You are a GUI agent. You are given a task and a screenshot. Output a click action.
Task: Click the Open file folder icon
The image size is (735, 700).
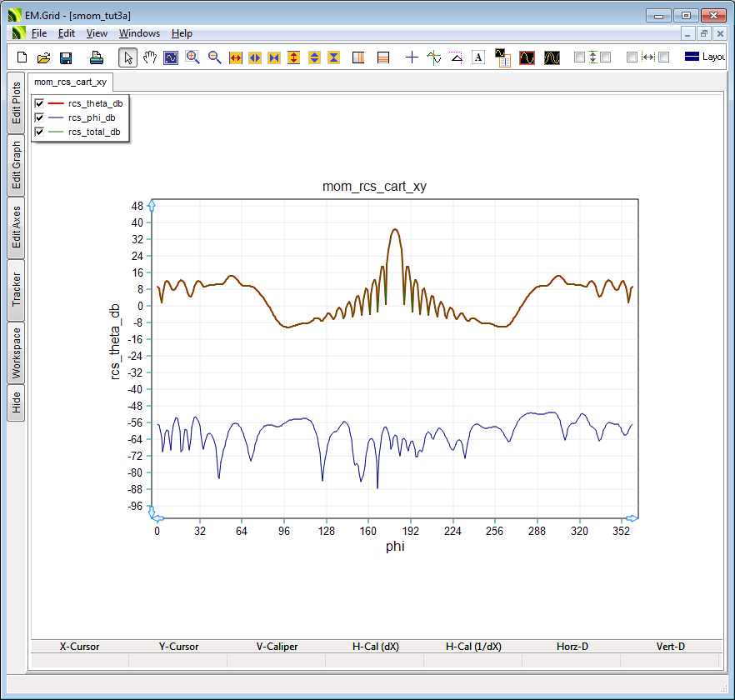tap(43, 57)
